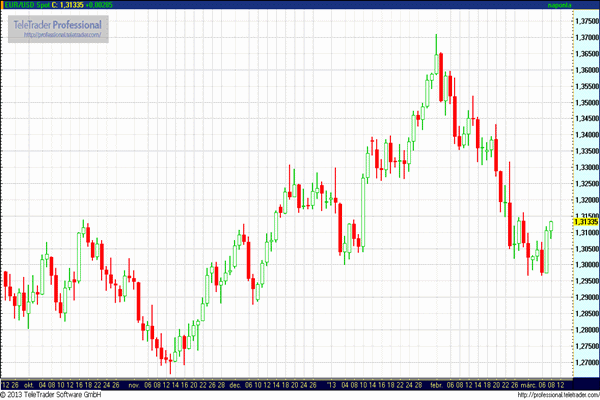This screenshot has height=400, width=600.
Task: Select the 'márc.' marker on the time axis
Action: [x=528, y=383]
